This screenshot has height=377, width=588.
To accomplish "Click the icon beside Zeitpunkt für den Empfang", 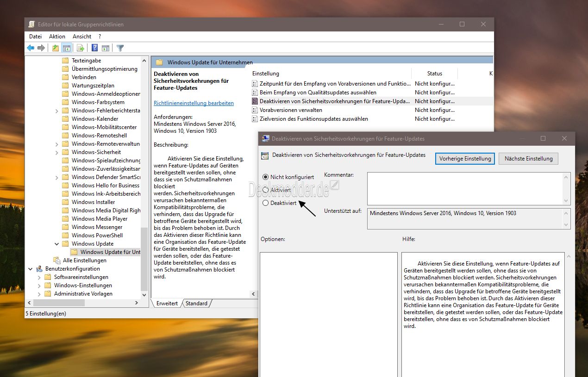I will (255, 84).
